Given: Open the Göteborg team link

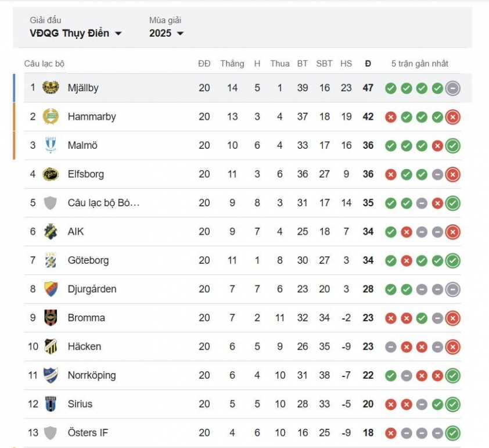Looking at the screenshot, I should pos(88,260).
